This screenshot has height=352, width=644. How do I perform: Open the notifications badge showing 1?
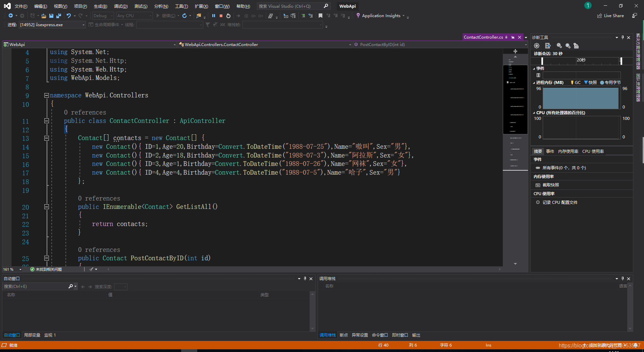pyautogui.click(x=588, y=6)
